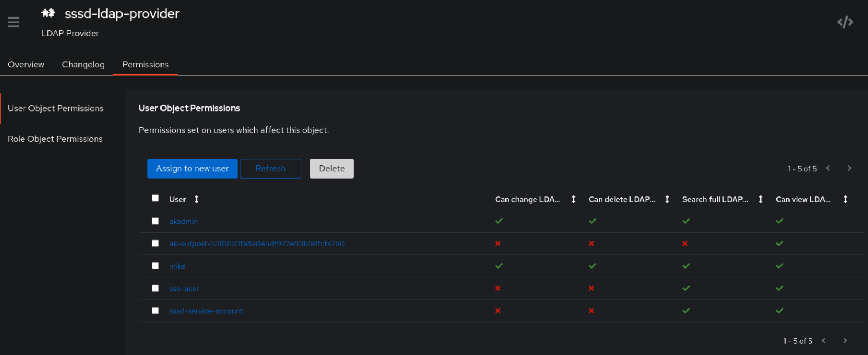The image size is (868, 355).
Task: Click the Refresh button
Action: pyautogui.click(x=270, y=168)
